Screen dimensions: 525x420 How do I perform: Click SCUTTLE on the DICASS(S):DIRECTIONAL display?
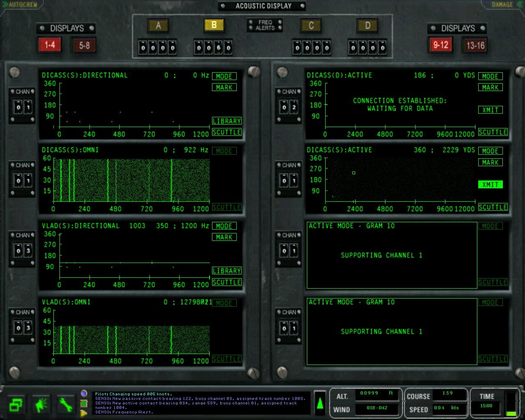tap(226, 132)
